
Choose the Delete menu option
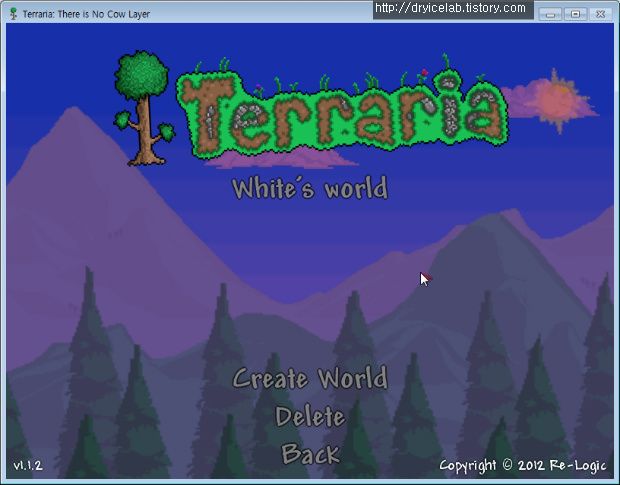(x=310, y=417)
